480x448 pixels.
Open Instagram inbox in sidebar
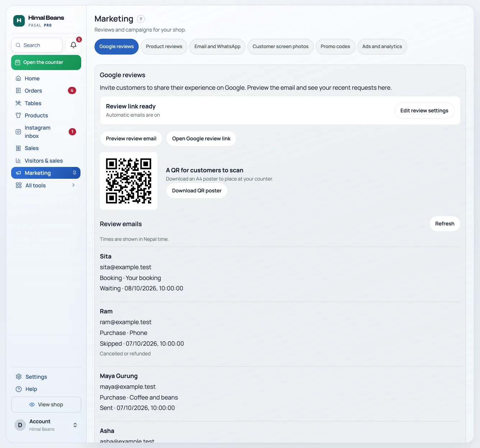(x=46, y=132)
